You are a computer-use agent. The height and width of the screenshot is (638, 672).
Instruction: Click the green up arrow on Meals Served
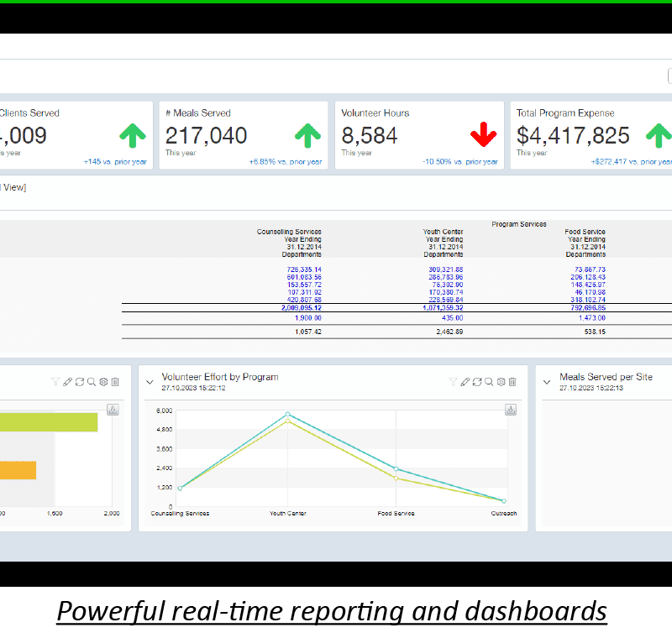[306, 134]
